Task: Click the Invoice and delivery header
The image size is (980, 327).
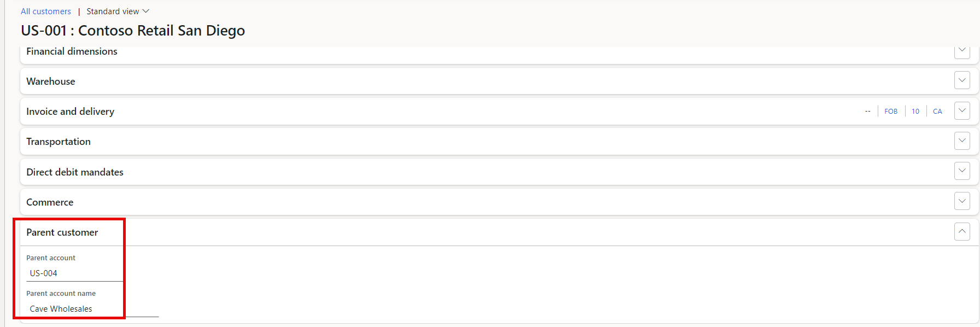Action: pyautogui.click(x=71, y=112)
